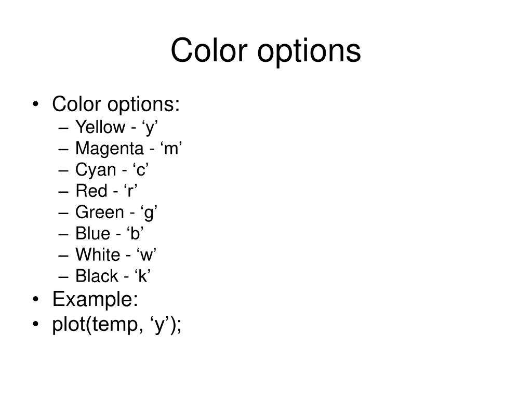Image resolution: width=532 pixels, height=399 pixels.
Task: Click the Magenta - 'm' list entry
Action: [x=129, y=149]
